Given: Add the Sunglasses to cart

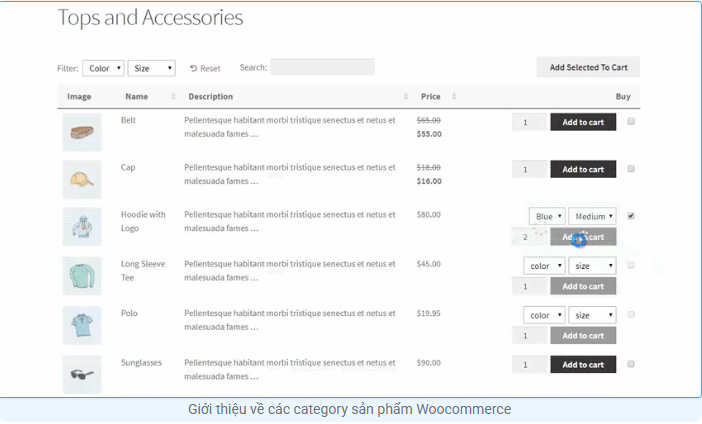Looking at the screenshot, I should pos(583,365).
